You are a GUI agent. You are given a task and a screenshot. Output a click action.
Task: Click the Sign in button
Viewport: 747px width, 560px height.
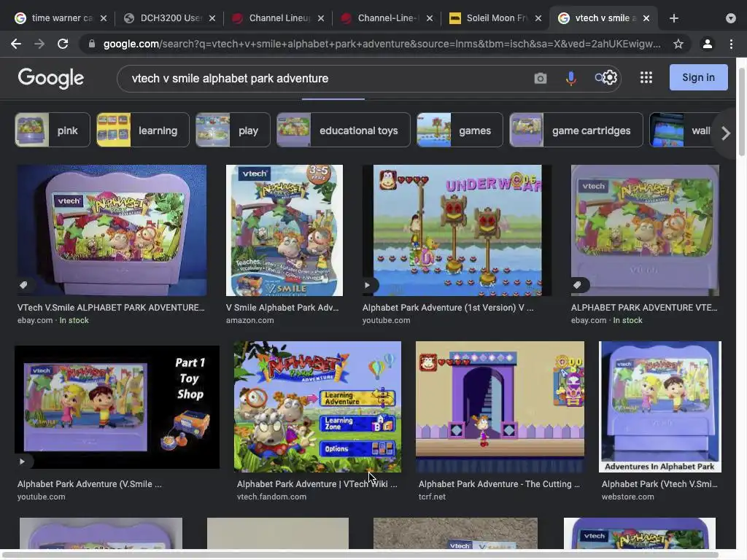[698, 77]
